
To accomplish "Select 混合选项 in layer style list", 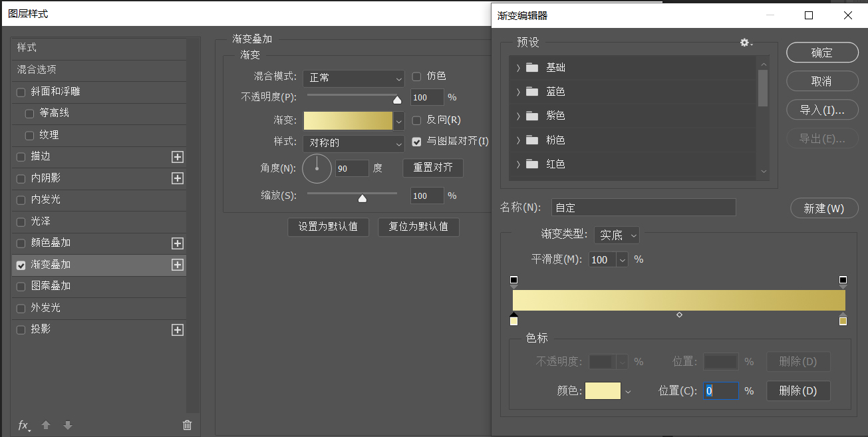I will (99, 70).
